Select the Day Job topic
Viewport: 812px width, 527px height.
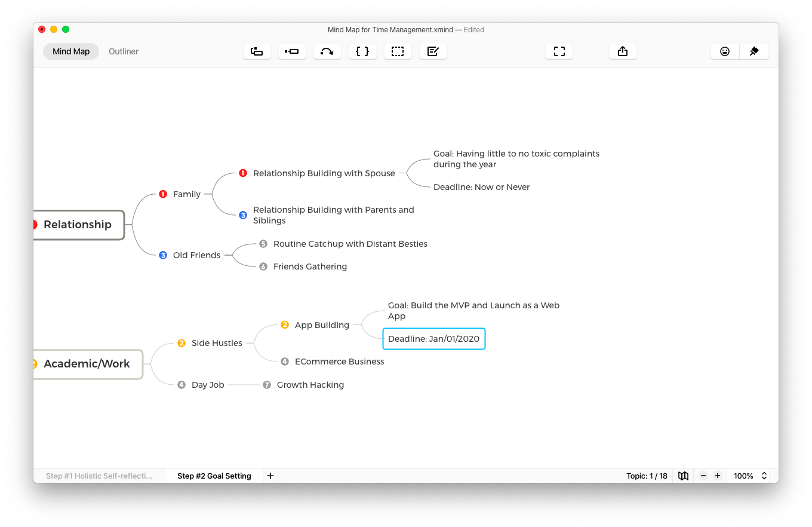pyautogui.click(x=208, y=385)
